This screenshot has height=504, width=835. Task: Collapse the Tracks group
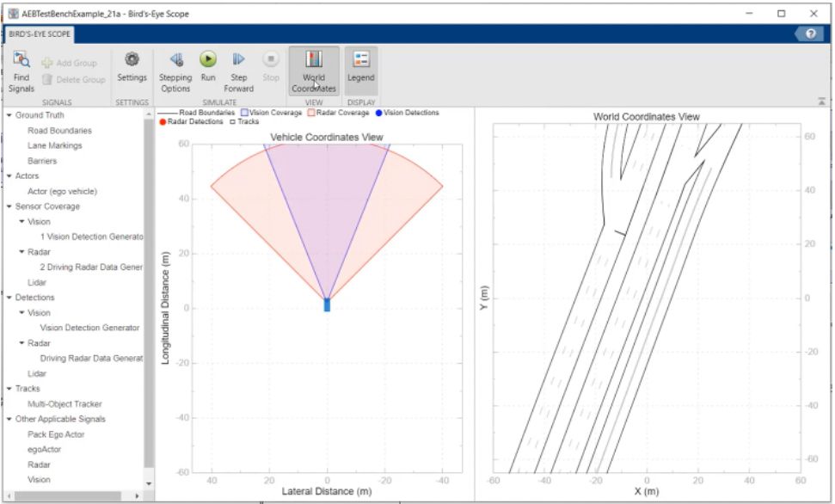click(9, 389)
